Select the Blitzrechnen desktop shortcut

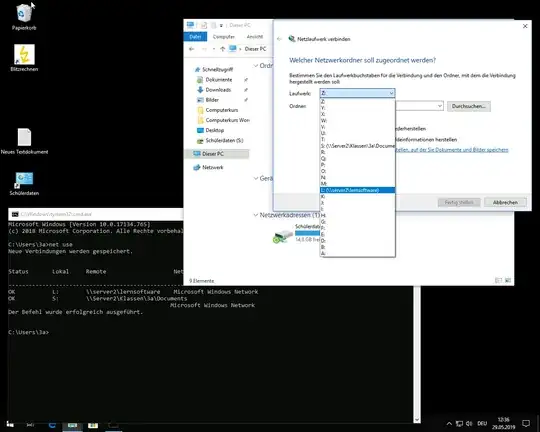pyautogui.click(x=24, y=58)
